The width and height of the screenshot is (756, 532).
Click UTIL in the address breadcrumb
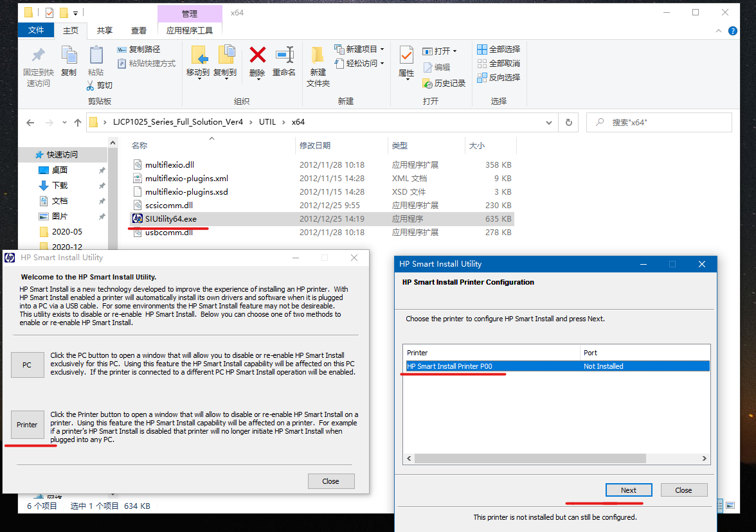[267, 122]
